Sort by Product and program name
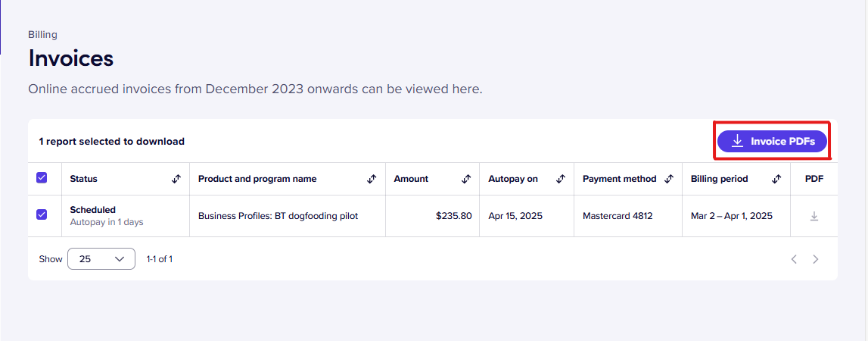The image size is (868, 341). (x=372, y=179)
